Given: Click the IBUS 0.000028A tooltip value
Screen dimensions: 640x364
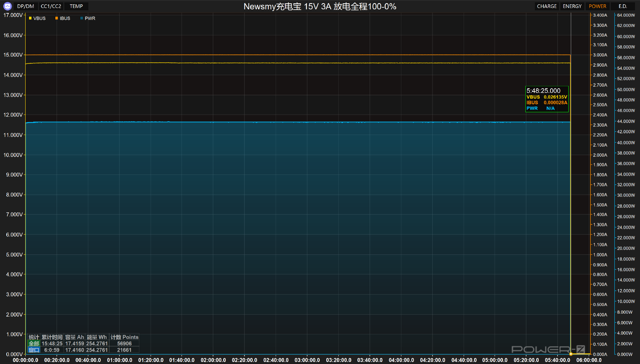Looking at the screenshot, I should (x=547, y=103).
